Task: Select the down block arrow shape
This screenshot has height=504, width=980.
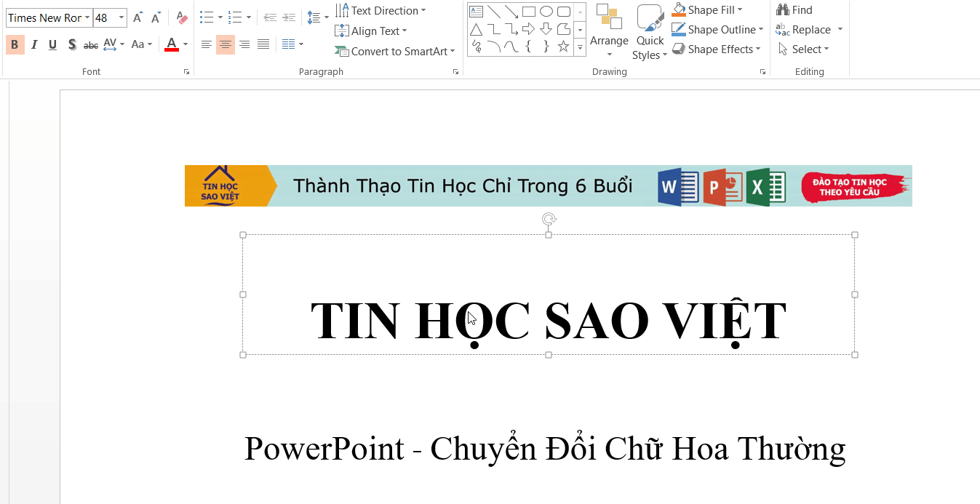Action: 546,29
